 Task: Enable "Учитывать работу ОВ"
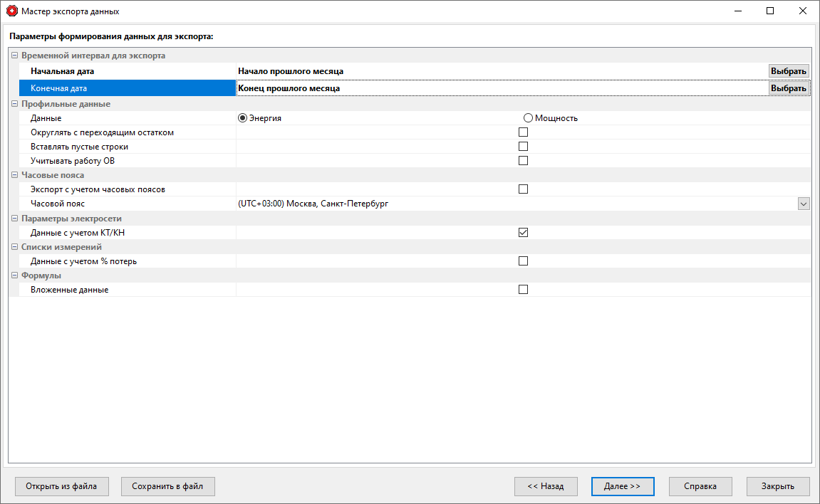point(524,160)
